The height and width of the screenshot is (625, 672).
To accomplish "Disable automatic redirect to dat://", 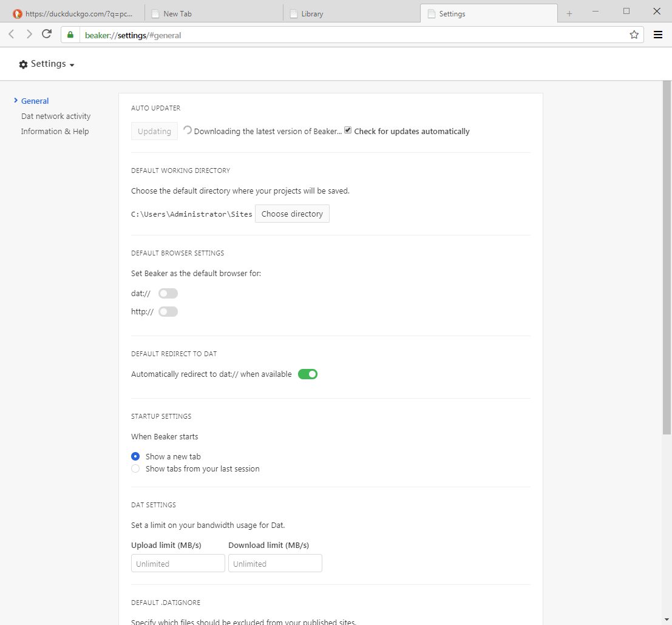I will point(308,374).
